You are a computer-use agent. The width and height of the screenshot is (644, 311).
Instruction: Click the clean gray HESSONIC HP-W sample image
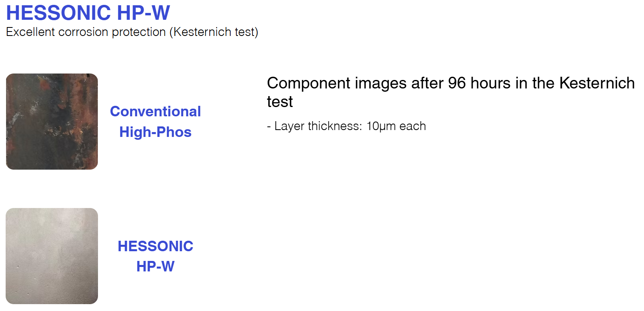(52, 256)
